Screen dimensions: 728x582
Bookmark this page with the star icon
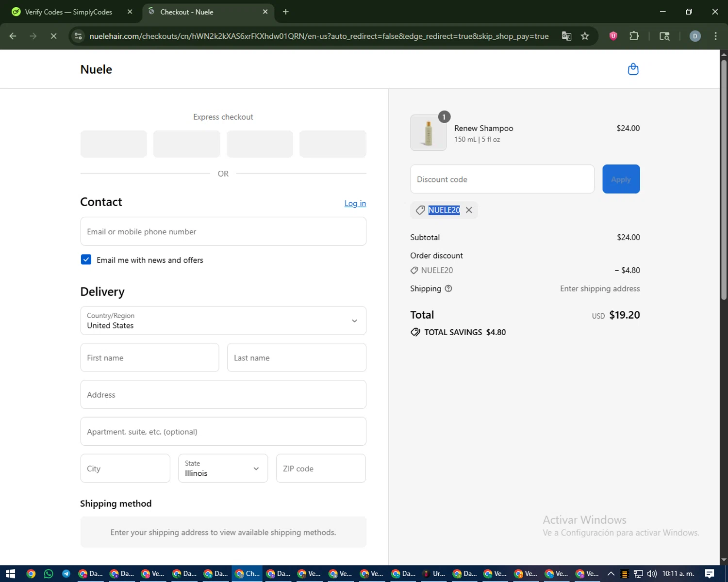585,36
